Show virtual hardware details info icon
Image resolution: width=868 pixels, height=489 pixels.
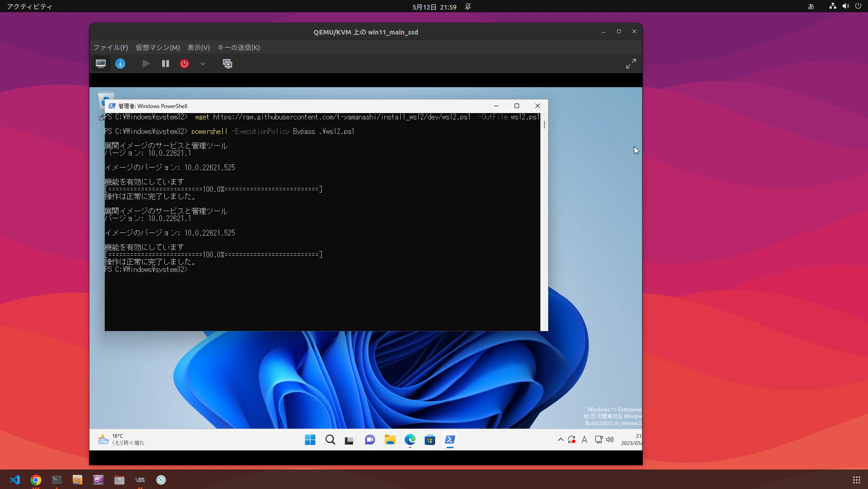[x=120, y=64]
